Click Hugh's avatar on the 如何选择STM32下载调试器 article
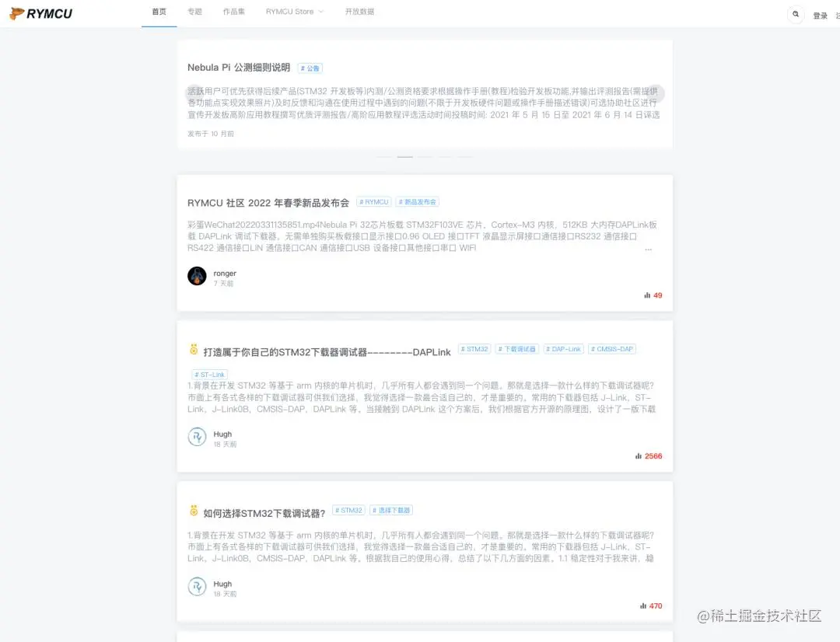 (197, 587)
